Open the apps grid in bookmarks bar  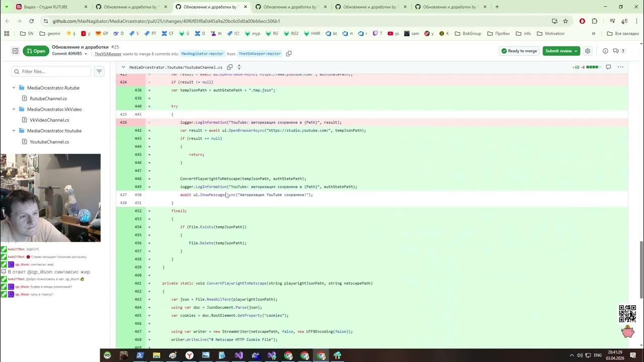click(x=7, y=34)
